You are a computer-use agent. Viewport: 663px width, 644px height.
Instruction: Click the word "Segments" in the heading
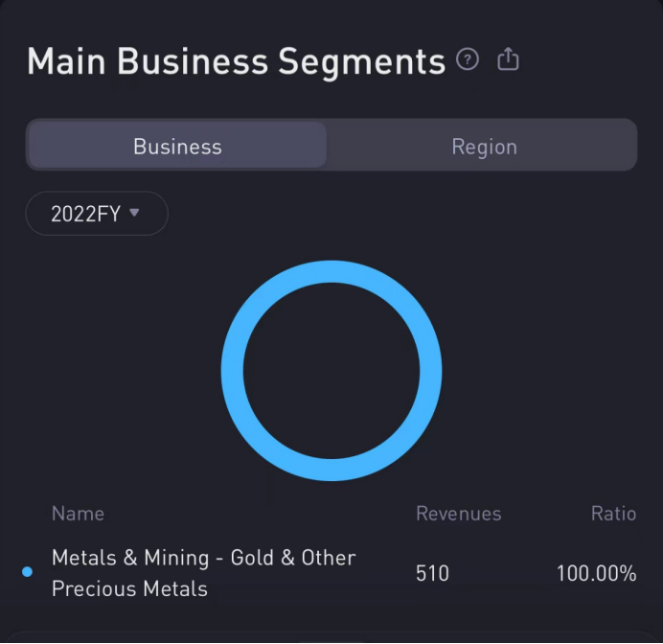(361, 61)
